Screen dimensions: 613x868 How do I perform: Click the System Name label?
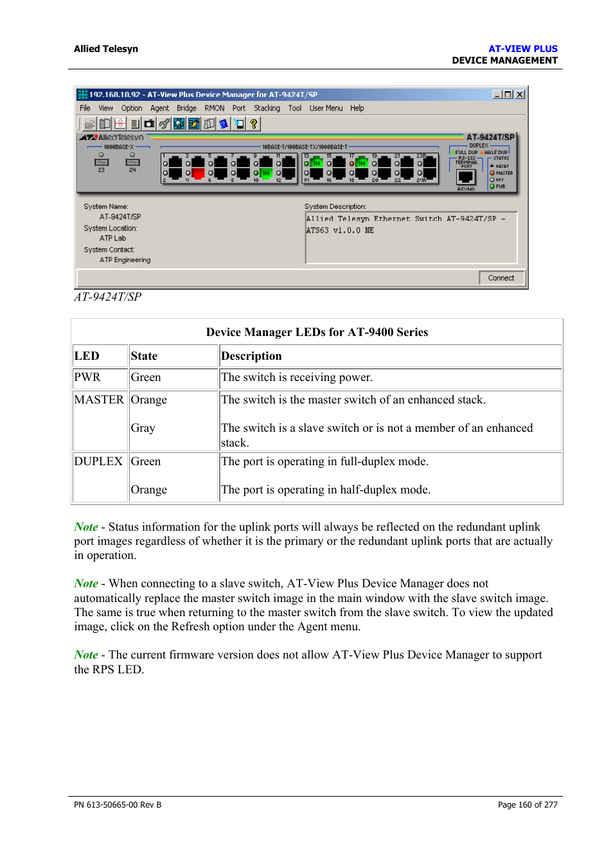pyautogui.click(x=105, y=207)
